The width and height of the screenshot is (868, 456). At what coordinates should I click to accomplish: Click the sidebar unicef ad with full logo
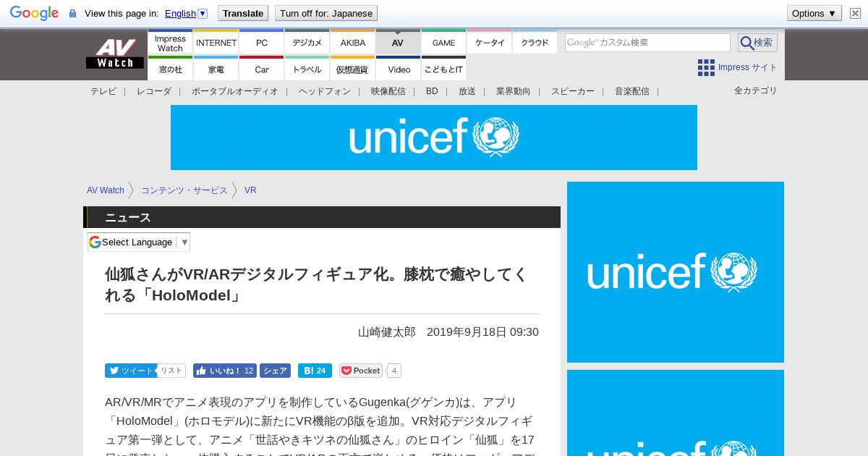tap(676, 272)
